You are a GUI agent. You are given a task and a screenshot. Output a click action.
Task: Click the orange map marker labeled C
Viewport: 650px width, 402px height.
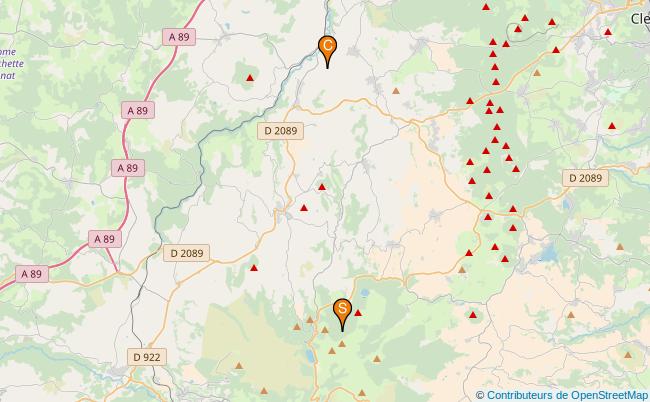327,51
